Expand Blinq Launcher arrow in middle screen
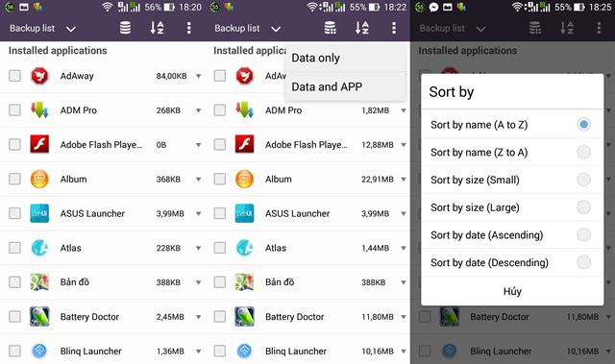Screen dimensions: 615x364 coord(404,352)
